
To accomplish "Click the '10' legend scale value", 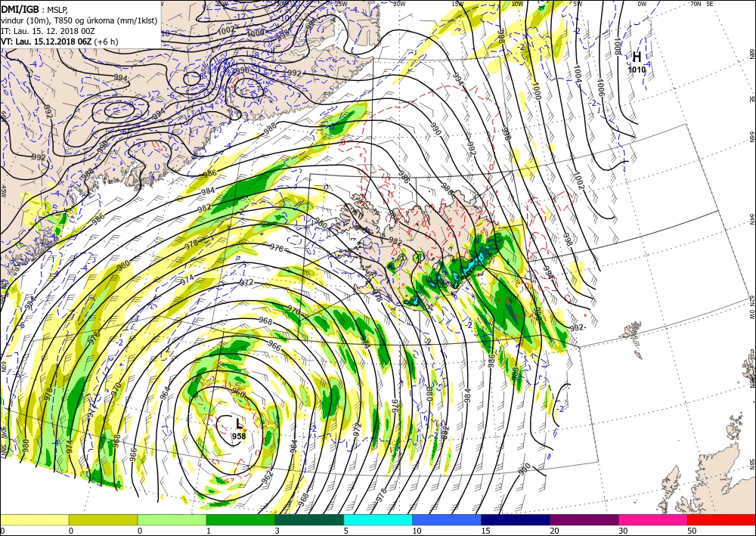I will [417, 531].
